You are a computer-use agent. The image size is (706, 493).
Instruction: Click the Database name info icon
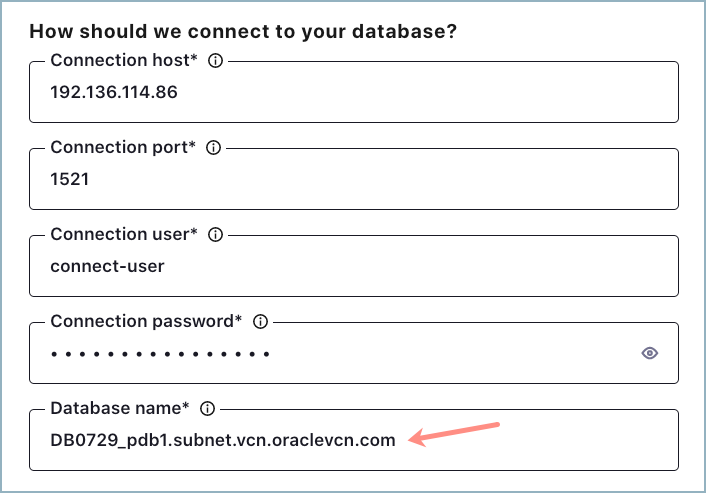[x=208, y=409]
